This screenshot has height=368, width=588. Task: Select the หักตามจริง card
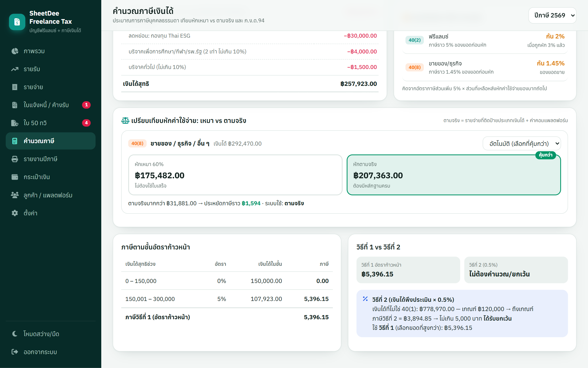coord(454,175)
